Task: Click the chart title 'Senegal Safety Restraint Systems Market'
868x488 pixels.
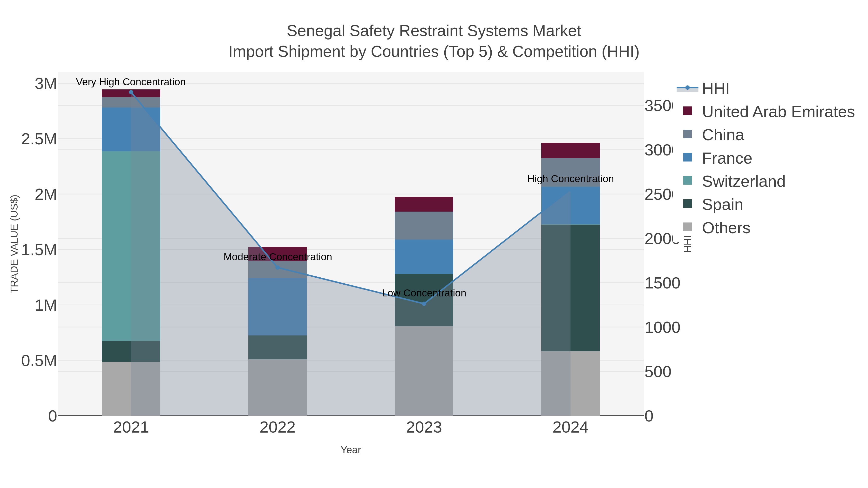Action: 434,31
